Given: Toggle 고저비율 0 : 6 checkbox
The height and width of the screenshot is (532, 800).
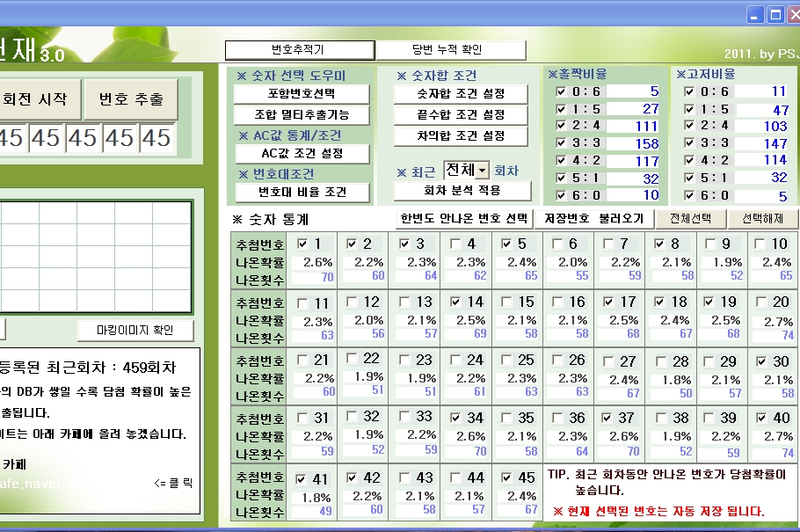Looking at the screenshot, I should (689, 91).
